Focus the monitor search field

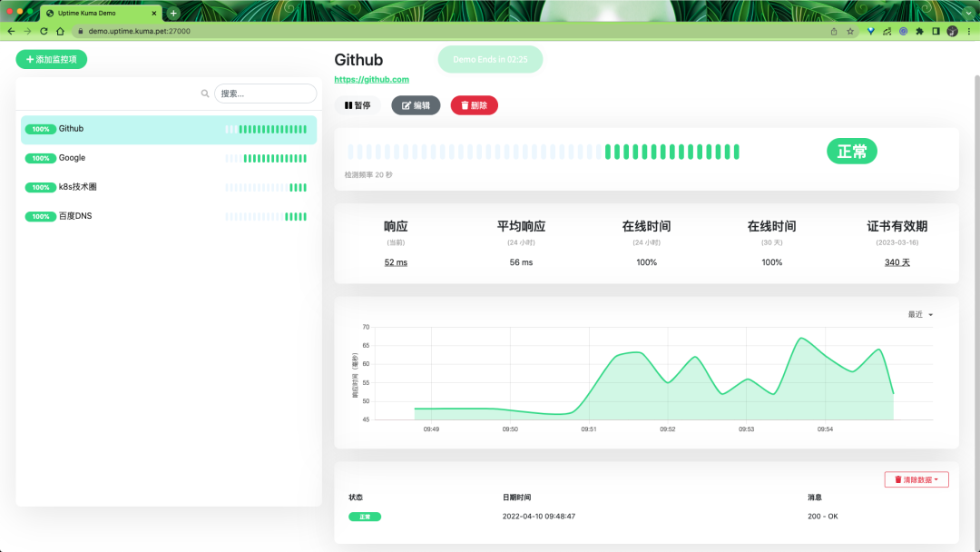click(265, 94)
